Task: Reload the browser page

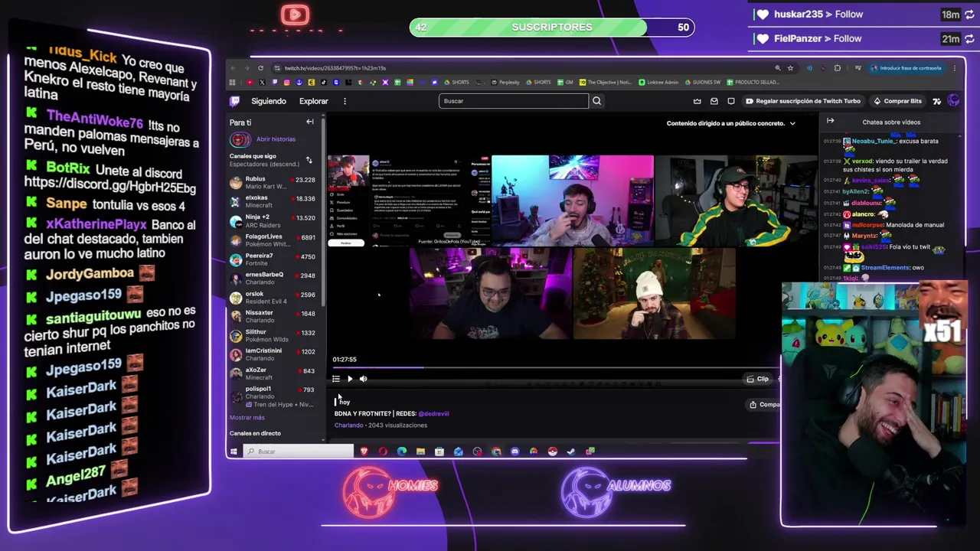Action: pyautogui.click(x=260, y=68)
